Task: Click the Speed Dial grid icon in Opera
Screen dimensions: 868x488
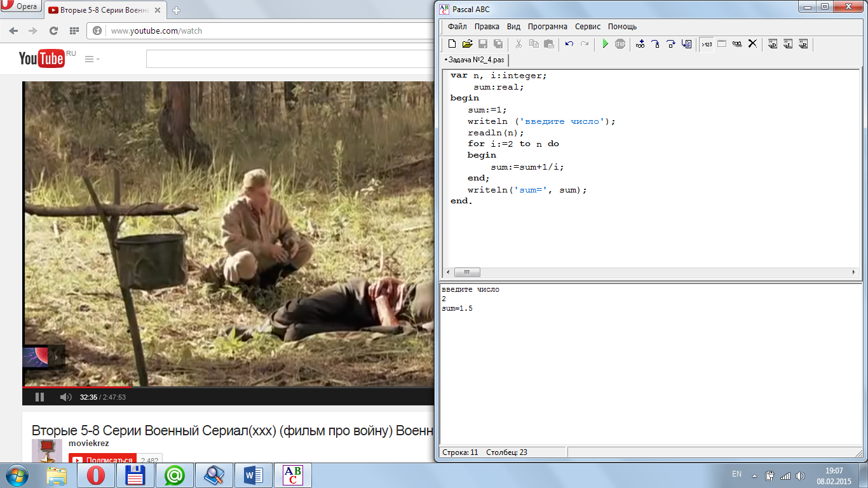Action: pos(74,30)
